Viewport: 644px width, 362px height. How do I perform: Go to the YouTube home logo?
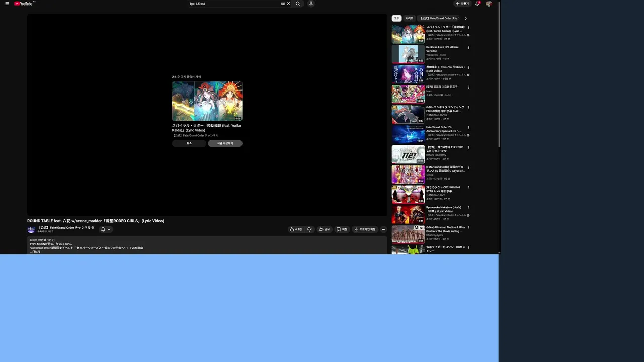pos(24,4)
